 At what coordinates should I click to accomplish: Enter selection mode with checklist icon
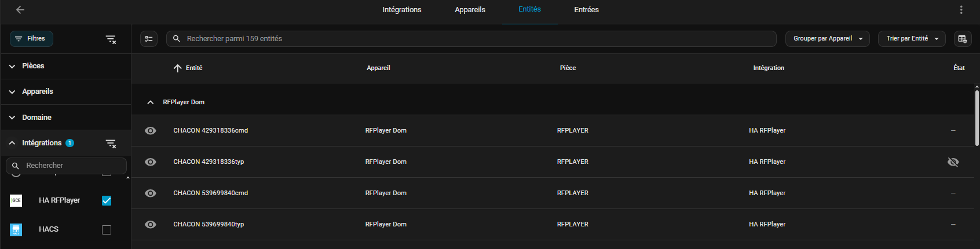pyautogui.click(x=149, y=39)
